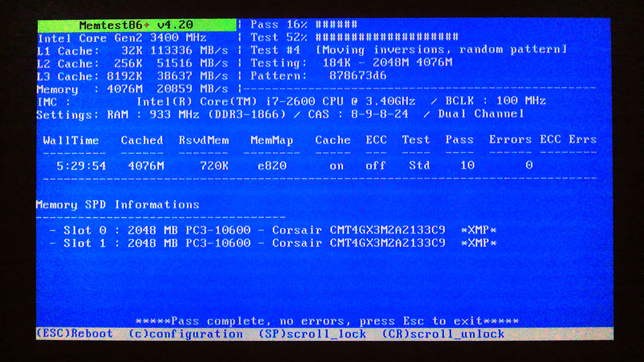644x362 pixels.
Task: Click the (CR)scroll_unlock option
Action: (443, 334)
